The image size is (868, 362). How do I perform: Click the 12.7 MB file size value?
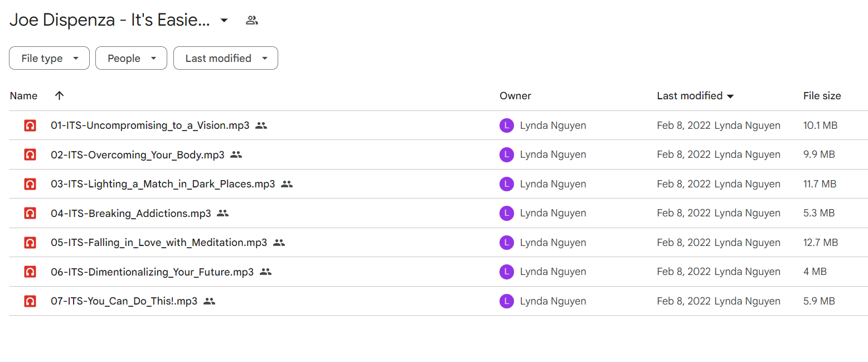[x=821, y=243]
